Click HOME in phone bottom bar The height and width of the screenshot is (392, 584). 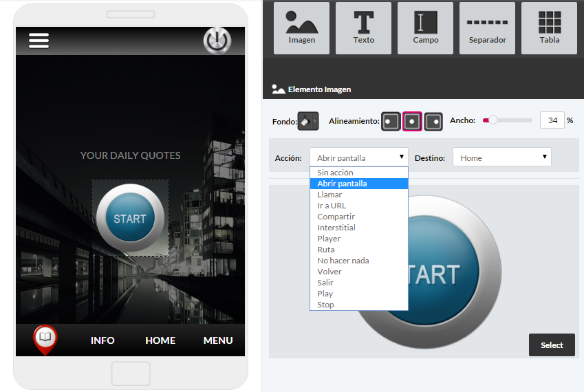click(160, 340)
